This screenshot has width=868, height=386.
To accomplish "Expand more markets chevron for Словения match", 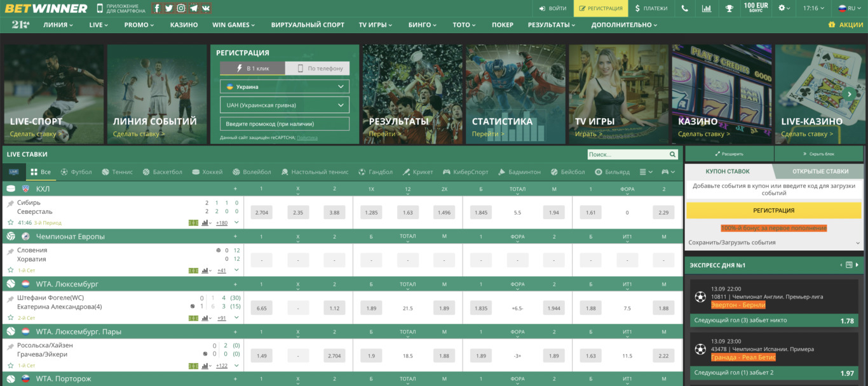I will pos(236,270).
